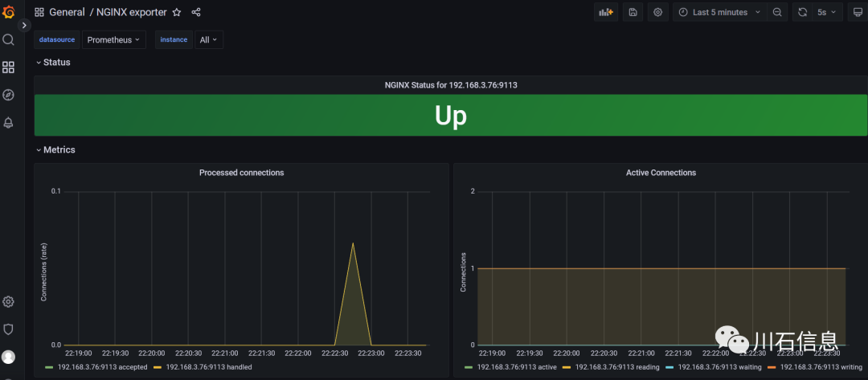Collapse the Metrics row

55,150
